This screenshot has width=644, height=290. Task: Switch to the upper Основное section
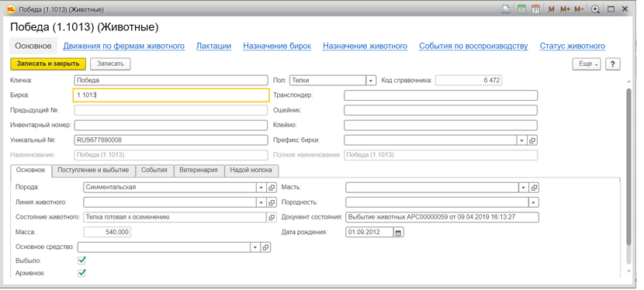point(33,46)
